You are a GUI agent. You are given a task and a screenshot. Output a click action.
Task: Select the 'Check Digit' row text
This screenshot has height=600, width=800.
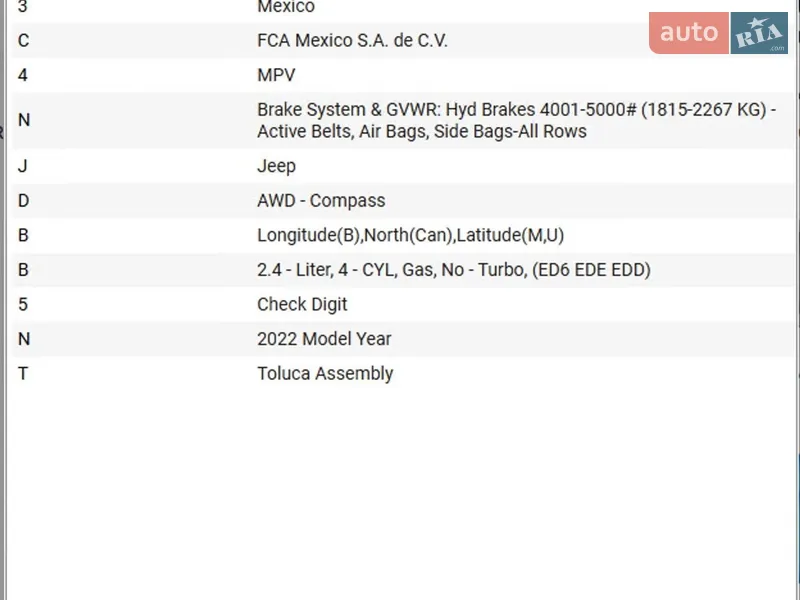coord(302,304)
